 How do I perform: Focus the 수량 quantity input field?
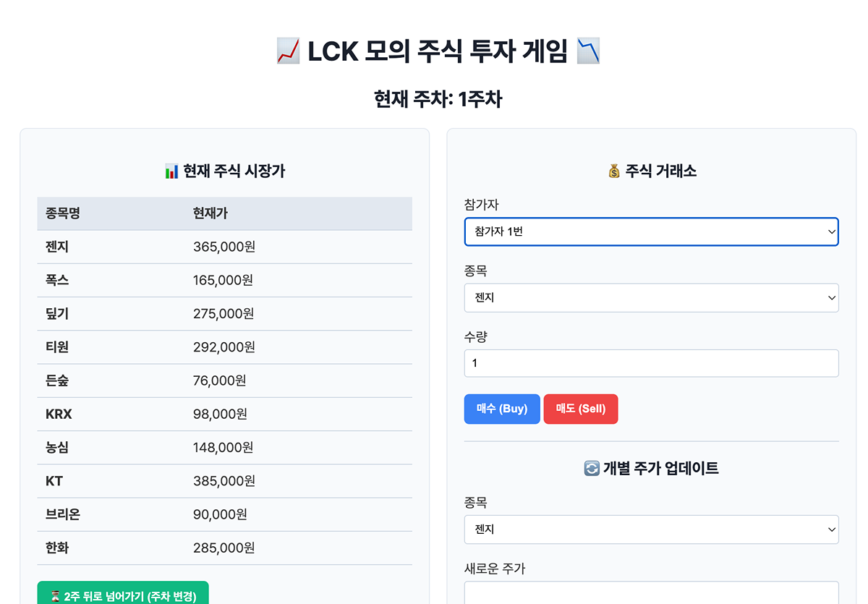(x=651, y=363)
